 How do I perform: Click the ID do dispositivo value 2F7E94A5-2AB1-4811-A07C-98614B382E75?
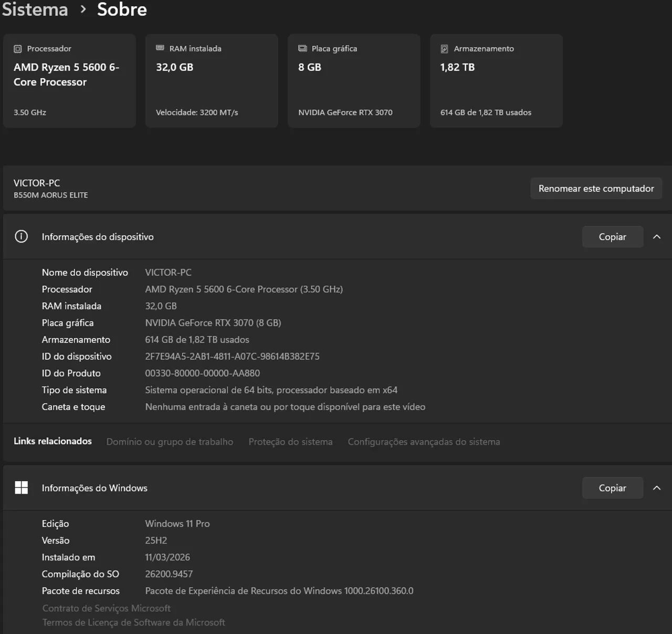(x=233, y=357)
